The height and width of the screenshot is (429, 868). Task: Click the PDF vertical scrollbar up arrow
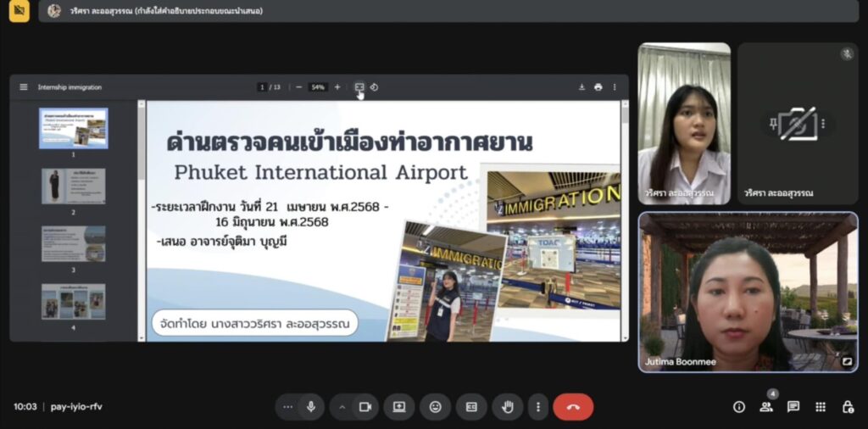[x=625, y=104]
